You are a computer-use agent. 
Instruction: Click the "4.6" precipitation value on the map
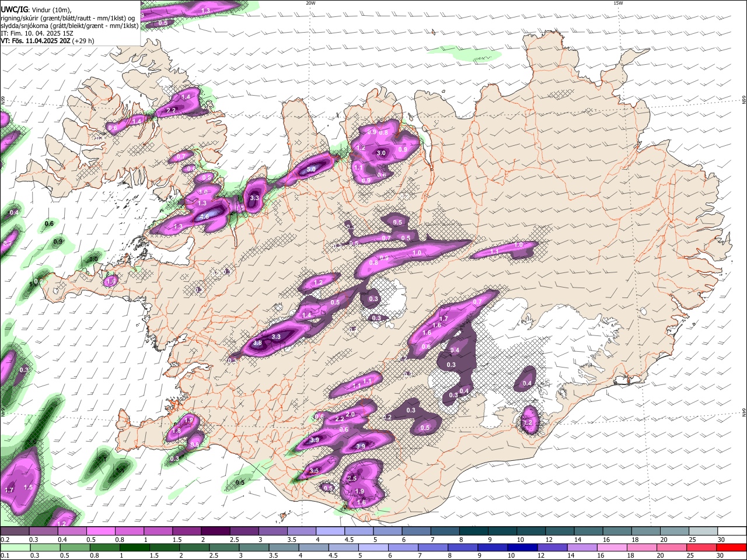pyautogui.click(x=204, y=216)
